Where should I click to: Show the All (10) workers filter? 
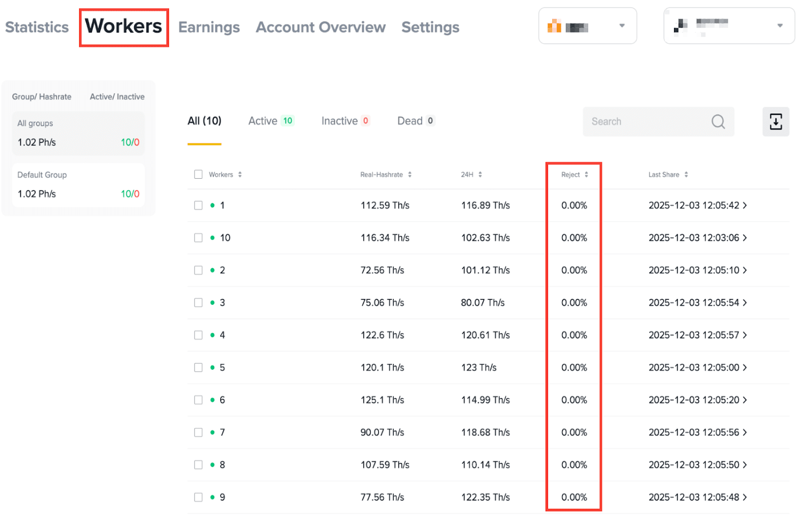[x=205, y=121]
